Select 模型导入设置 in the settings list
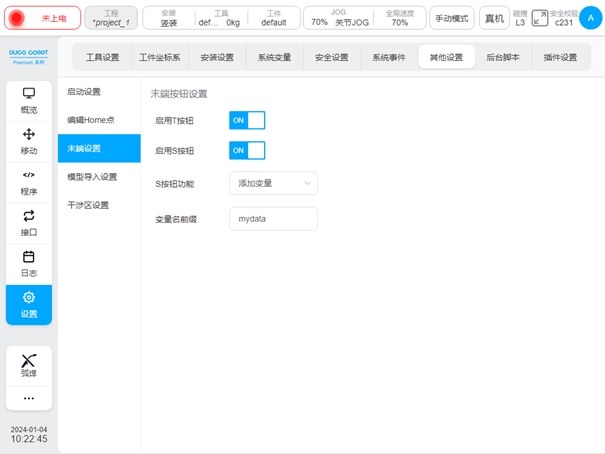 coord(92,177)
